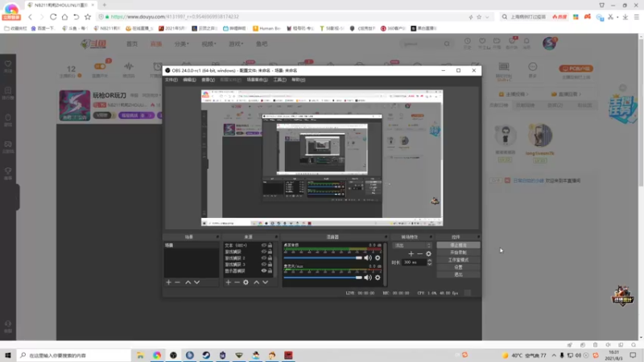Toggle visibility of 文本 (GDI+) source
The image size is (644, 362).
[264, 245]
